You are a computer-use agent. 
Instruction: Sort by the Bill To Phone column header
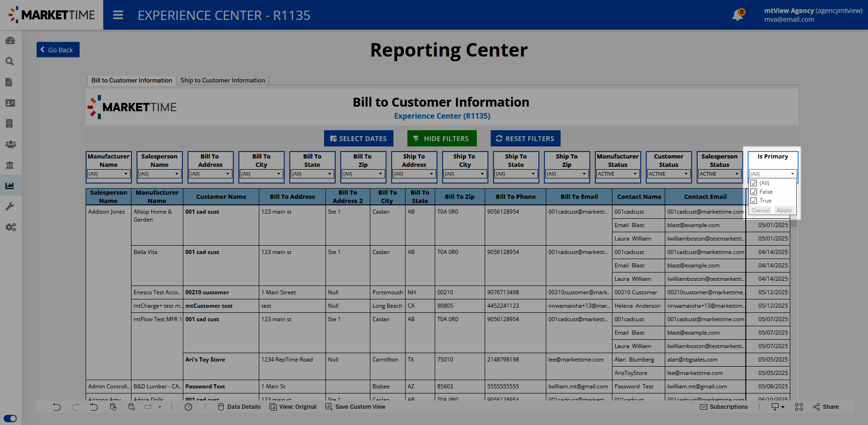[x=515, y=197]
